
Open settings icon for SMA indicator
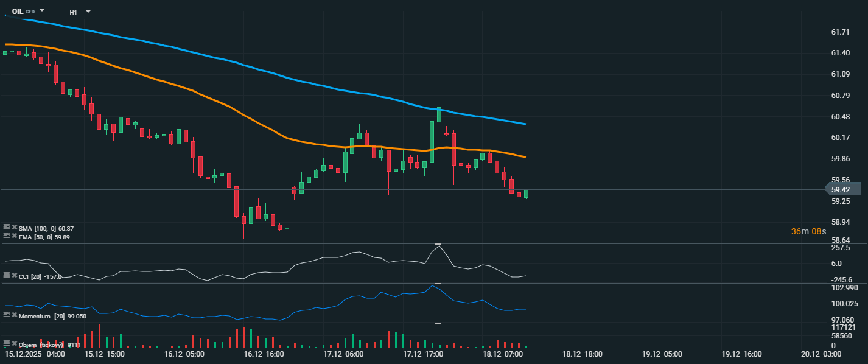pos(7,228)
